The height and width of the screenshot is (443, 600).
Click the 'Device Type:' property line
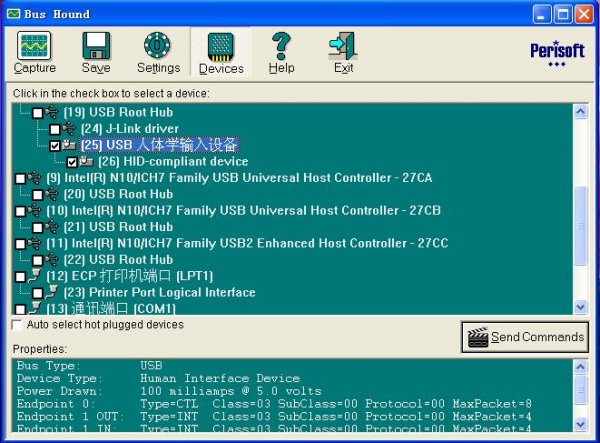[158, 378]
